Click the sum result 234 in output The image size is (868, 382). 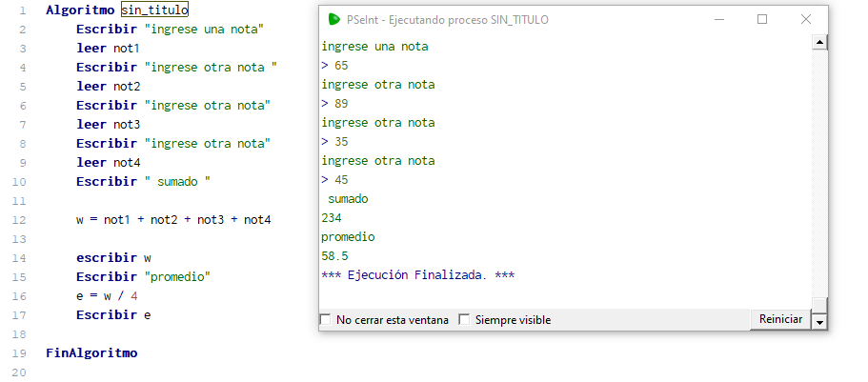(332, 217)
